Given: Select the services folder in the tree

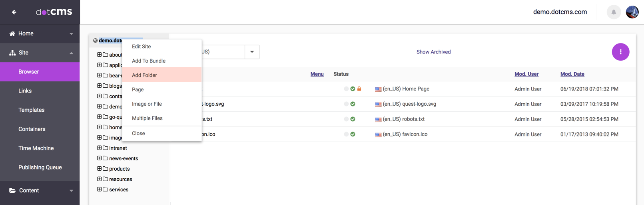Looking at the screenshot, I should point(119,189).
